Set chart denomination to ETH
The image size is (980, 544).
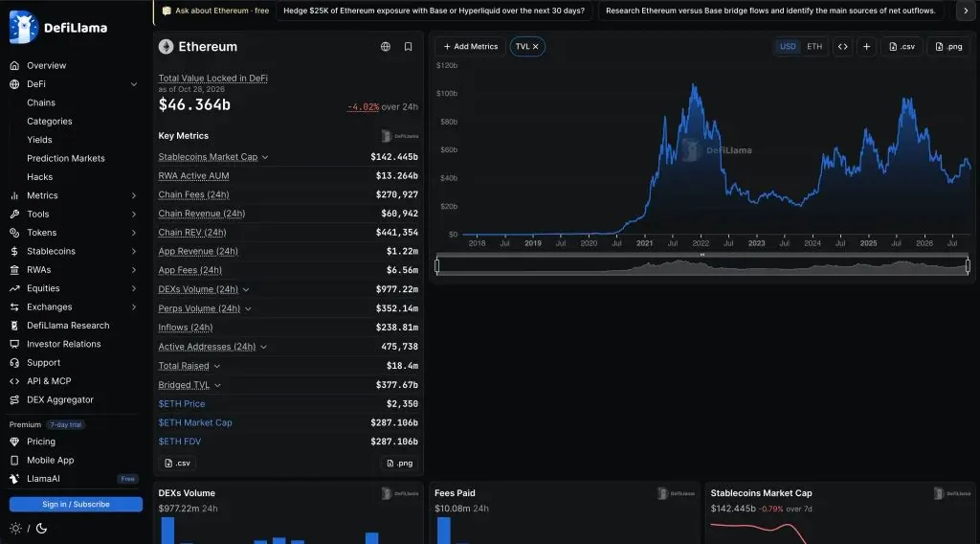click(814, 47)
